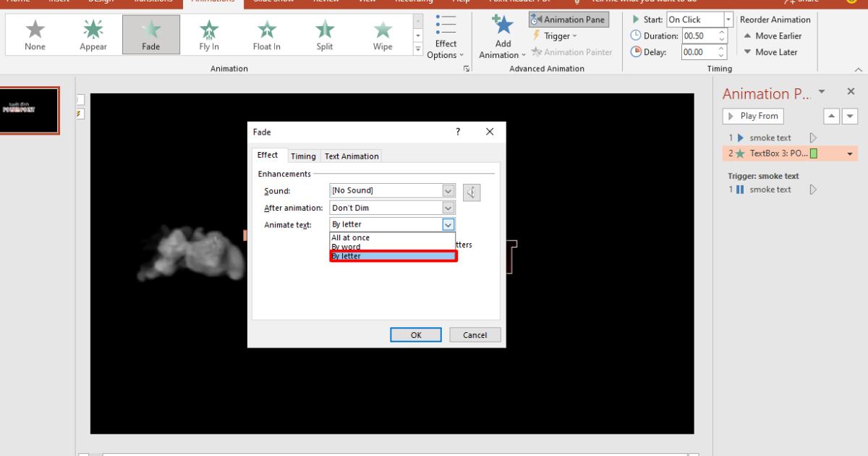The width and height of the screenshot is (868, 456).
Task: Switch to the Effect tab in the Fade dialog
Action: point(267,156)
